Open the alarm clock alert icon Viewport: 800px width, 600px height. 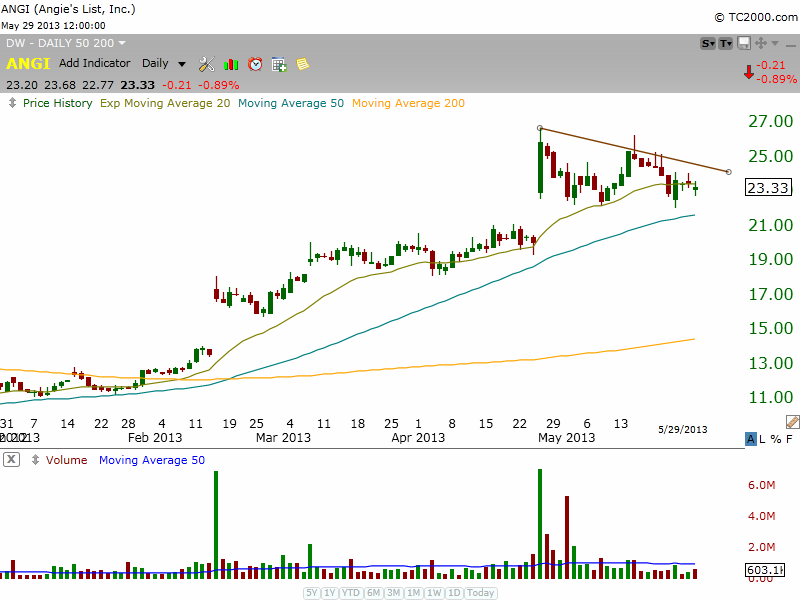(255, 64)
